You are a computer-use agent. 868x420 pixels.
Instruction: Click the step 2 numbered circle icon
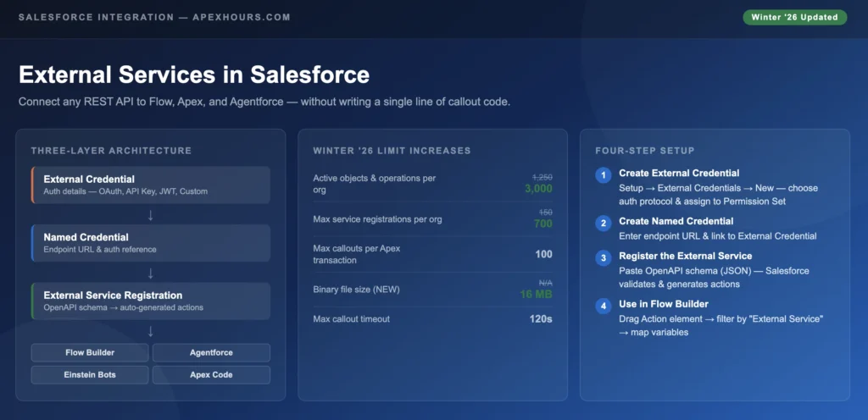pos(603,224)
